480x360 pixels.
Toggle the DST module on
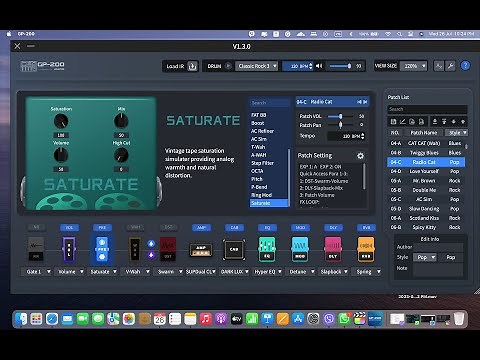pyautogui.click(x=168, y=227)
